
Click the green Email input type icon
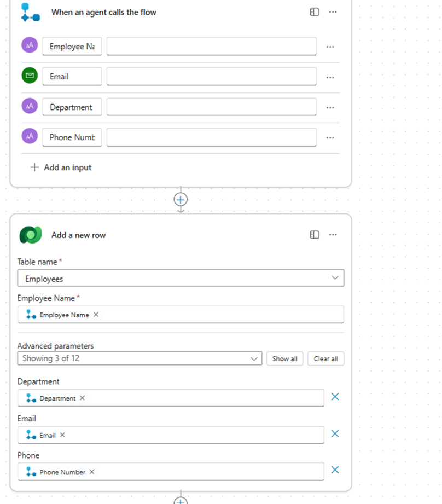click(x=30, y=76)
